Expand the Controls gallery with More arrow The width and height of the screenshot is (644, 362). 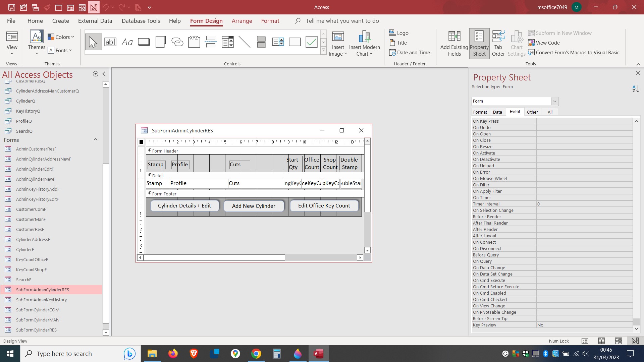pos(323,50)
